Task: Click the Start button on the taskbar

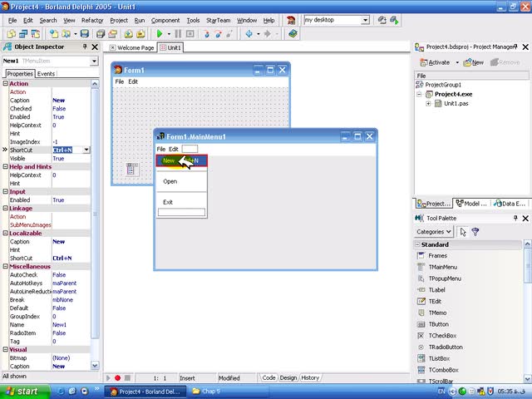Action: pyautogui.click(x=25, y=392)
